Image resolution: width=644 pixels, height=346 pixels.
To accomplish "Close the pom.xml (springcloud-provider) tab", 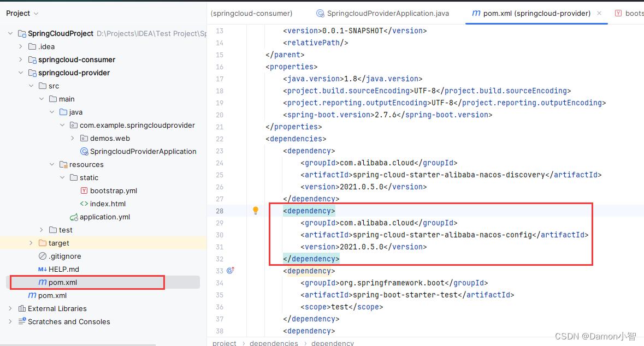I will click(x=599, y=13).
